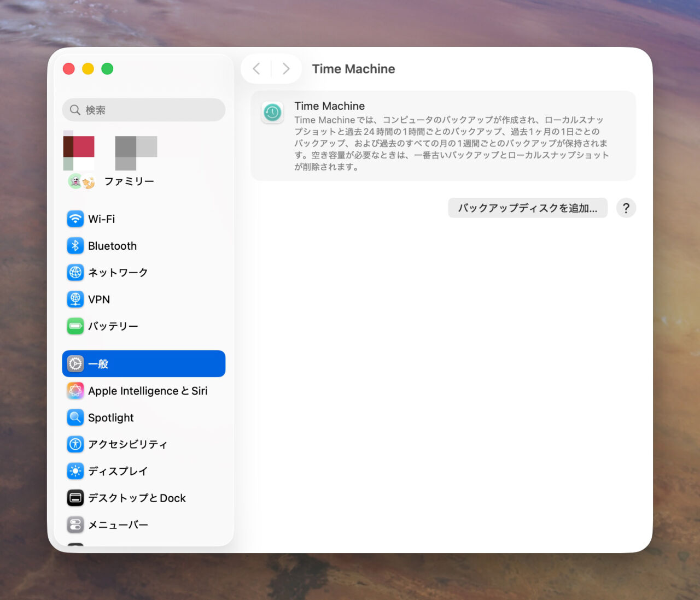Select the デスクトップと Dock label
700x600 pixels.
[137, 498]
